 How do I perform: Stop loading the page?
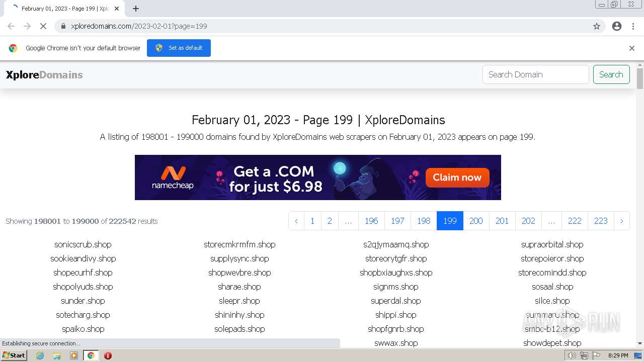point(43,26)
